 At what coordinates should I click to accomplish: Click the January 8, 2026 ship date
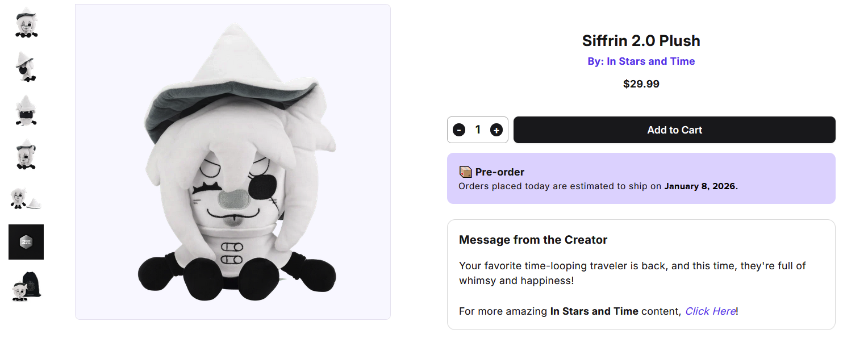[700, 186]
